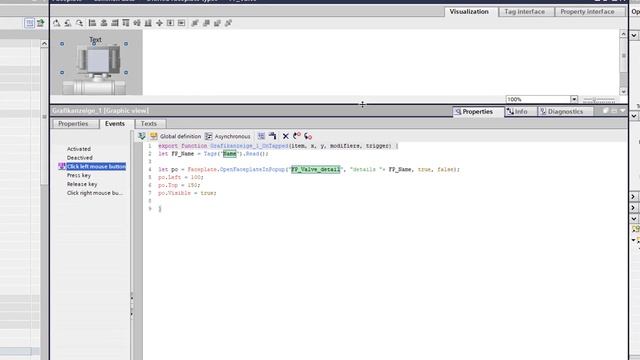Select the Click right mouse button event
The image size is (640, 360).
pyautogui.click(x=95, y=193)
